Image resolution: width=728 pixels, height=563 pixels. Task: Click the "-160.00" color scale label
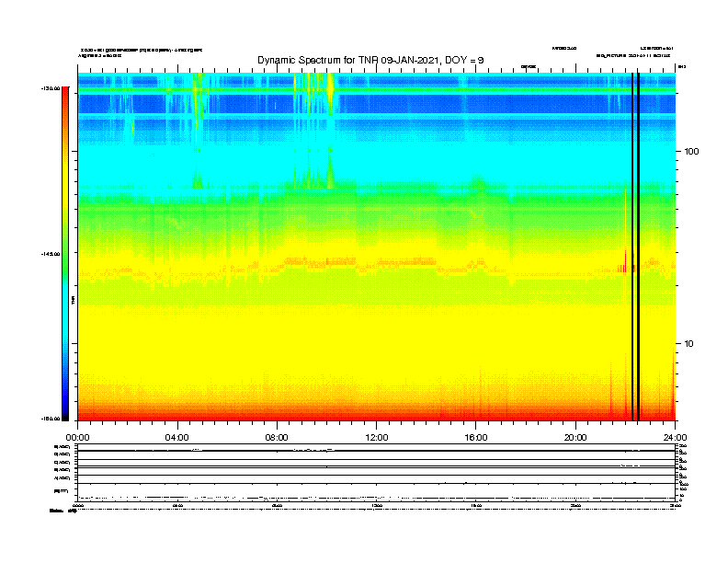coord(51,419)
